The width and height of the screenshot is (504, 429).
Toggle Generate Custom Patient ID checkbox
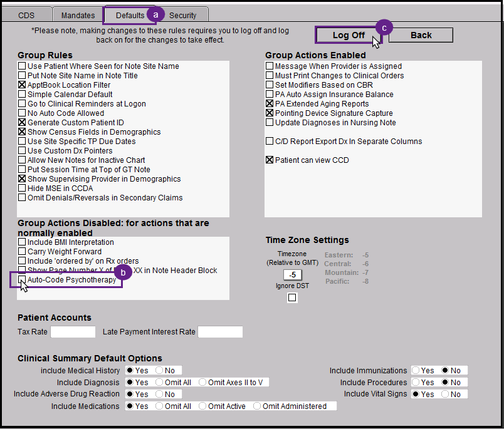point(23,123)
